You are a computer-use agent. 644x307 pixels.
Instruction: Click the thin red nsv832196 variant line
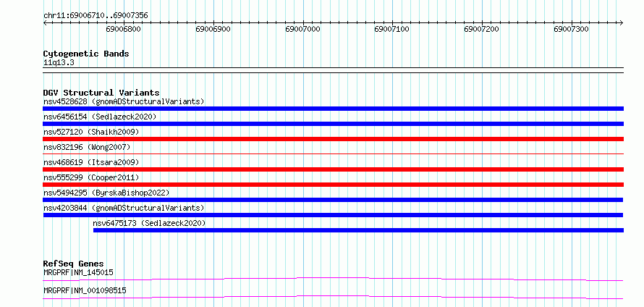click(333, 153)
